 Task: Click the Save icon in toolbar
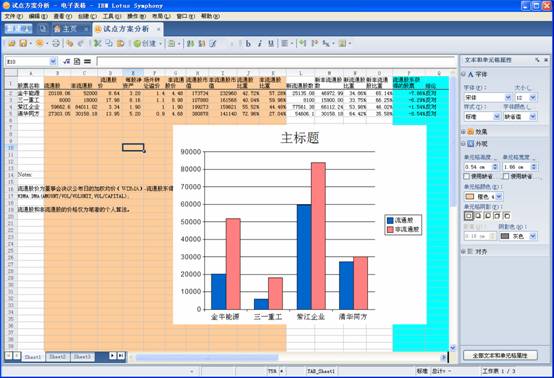(23, 43)
